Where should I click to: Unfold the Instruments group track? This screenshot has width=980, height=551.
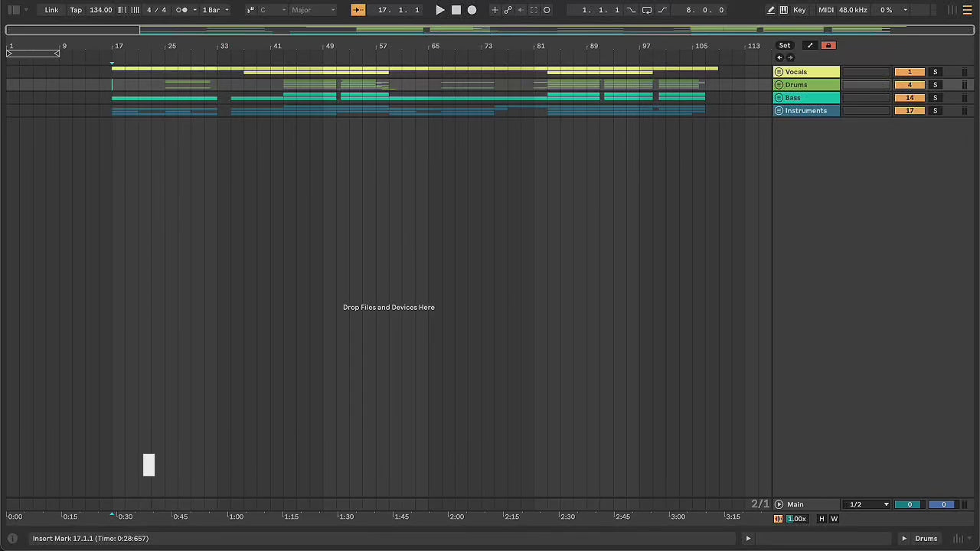[x=779, y=111]
